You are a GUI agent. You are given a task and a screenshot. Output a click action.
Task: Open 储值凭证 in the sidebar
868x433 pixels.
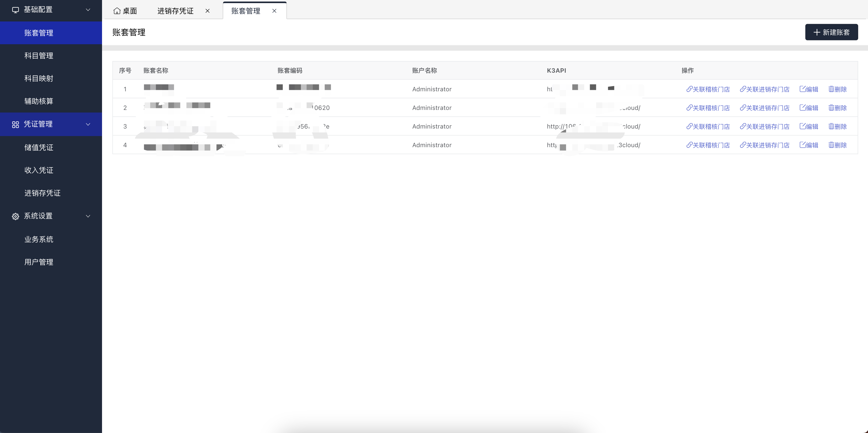tap(51, 147)
